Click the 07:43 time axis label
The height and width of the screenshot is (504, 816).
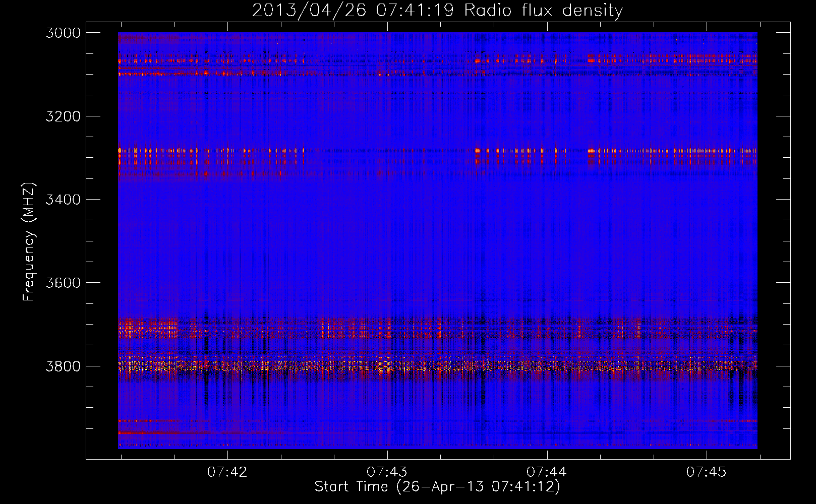coord(387,472)
